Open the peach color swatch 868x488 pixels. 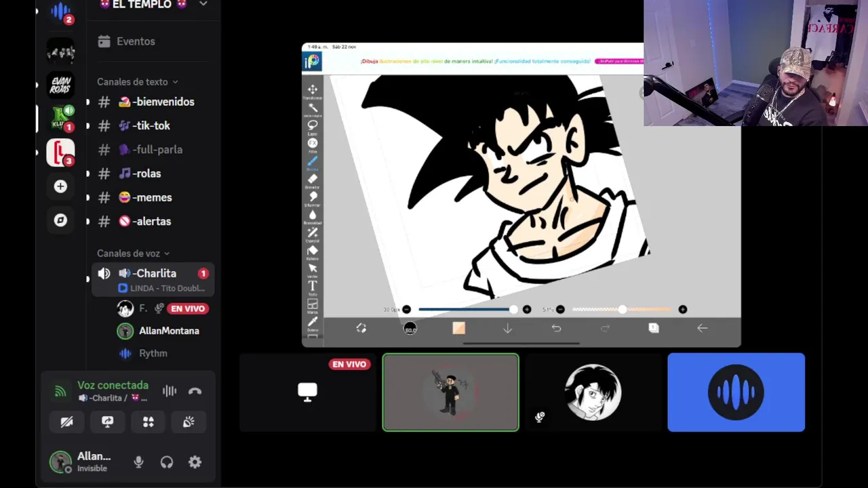(459, 328)
